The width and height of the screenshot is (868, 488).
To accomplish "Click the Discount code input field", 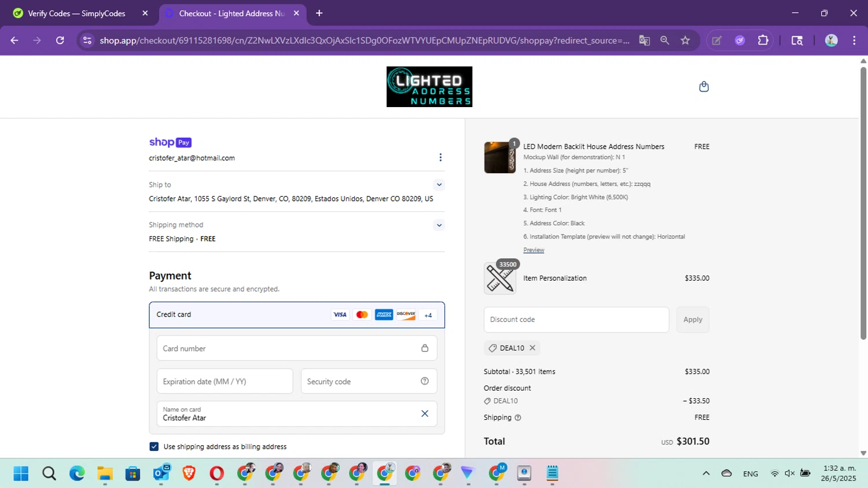I will coord(576,320).
